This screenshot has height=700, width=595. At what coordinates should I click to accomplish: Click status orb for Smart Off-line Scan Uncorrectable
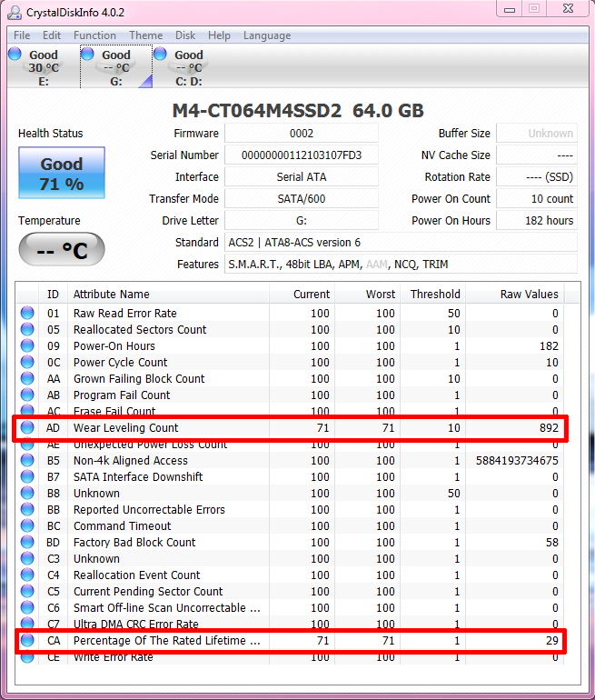pos(27,607)
